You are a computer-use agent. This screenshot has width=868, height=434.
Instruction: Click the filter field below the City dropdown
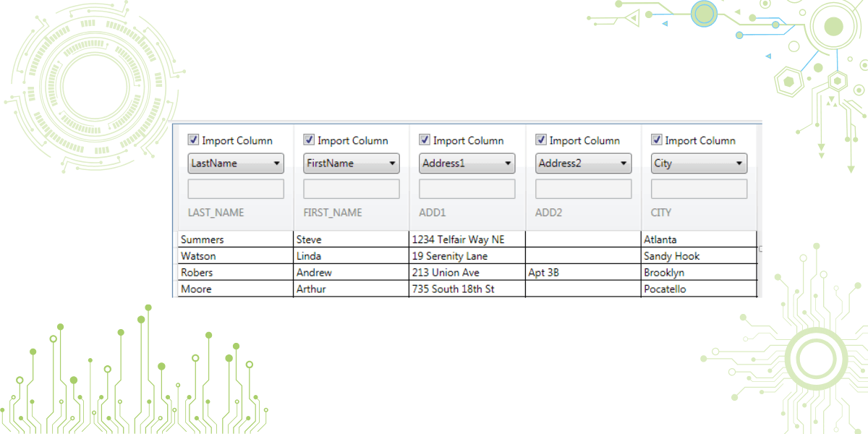(699, 188)
